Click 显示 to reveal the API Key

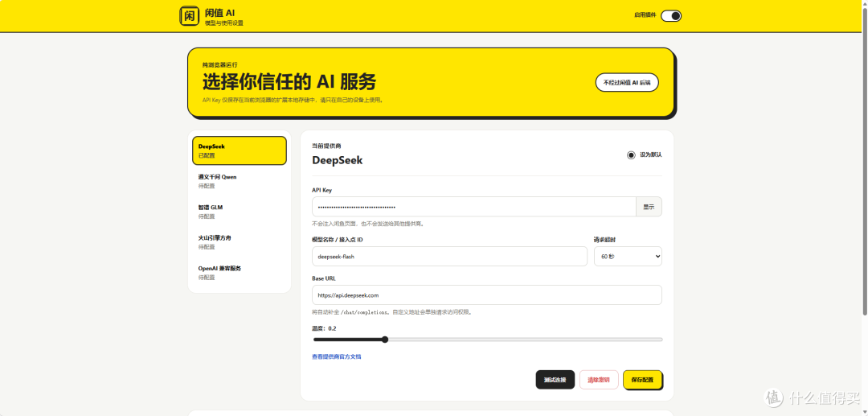(649, 207)
